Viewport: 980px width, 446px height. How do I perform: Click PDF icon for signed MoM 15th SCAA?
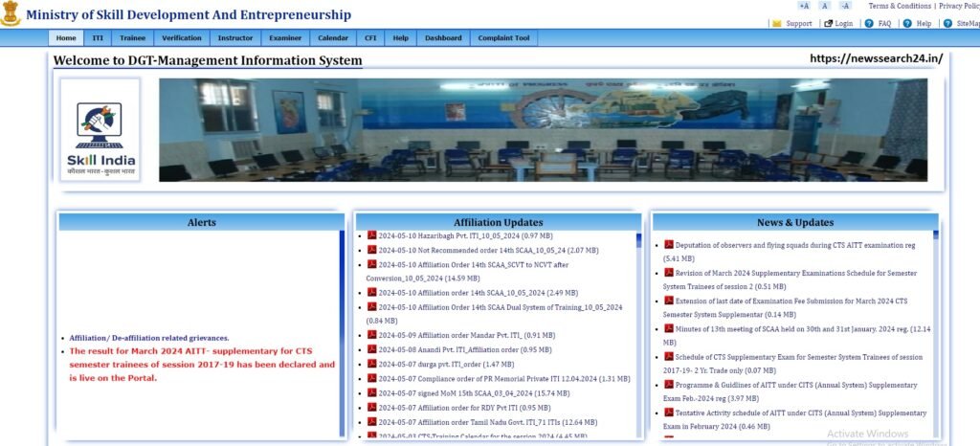[372, 392]
